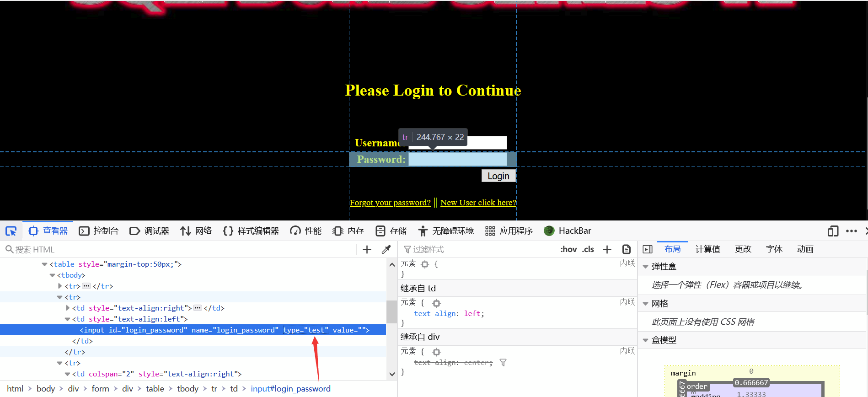The image size is (868, 397).
Task: Open New User click here link
Action: pyautogui.click(x=478, y=203)
